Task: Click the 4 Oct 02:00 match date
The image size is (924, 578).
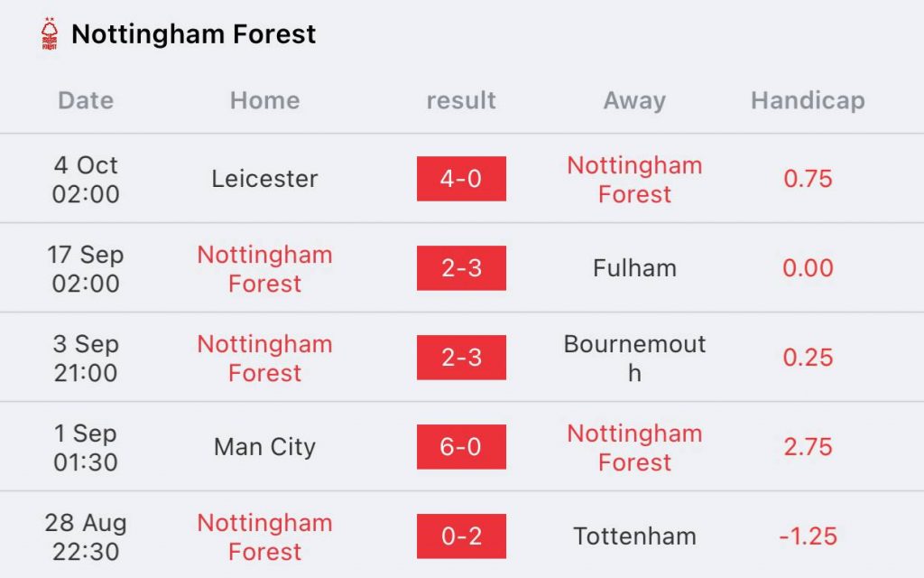Action: 86,180
